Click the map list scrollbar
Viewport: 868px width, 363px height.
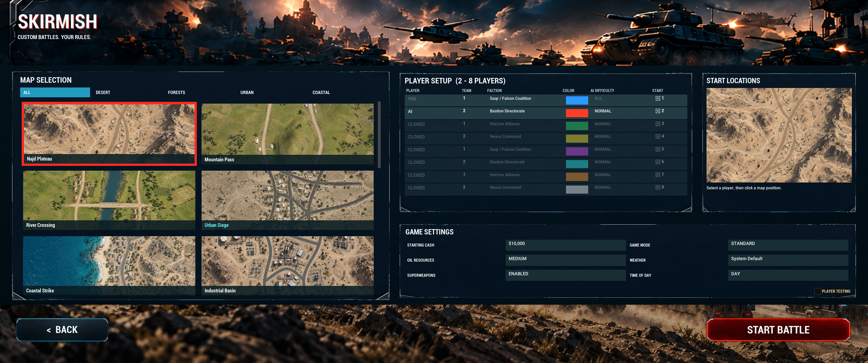(x=379, y=135)
